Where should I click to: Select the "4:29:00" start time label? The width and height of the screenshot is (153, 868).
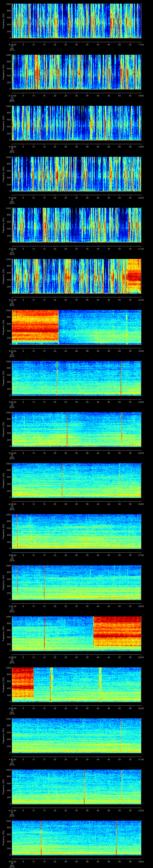coord(12,708)
